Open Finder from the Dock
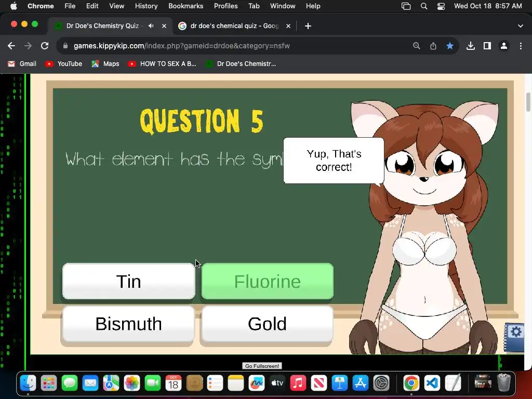This screenshot has height=399, width=532. [x=28, y=383]
